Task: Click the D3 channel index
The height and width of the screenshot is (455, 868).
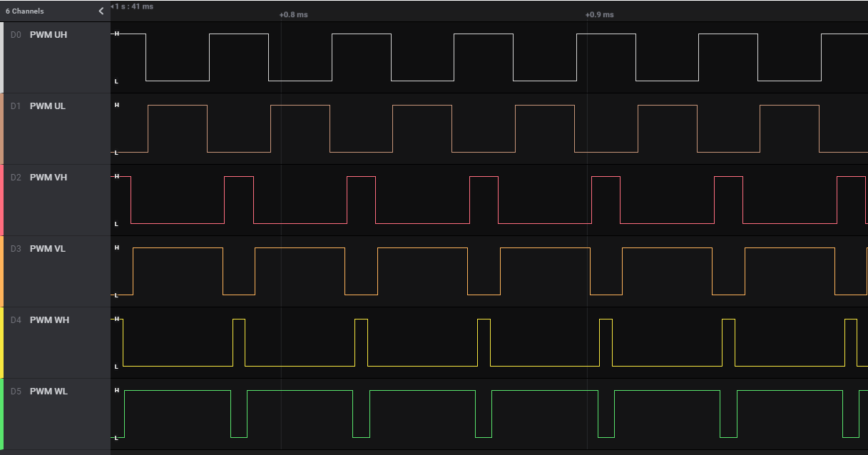Action: tap(16, 249)
